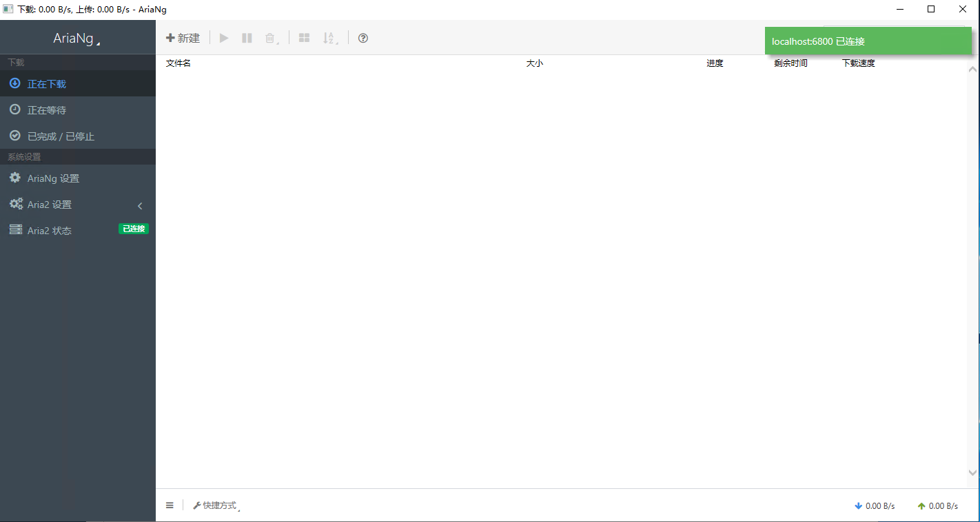The height and width of the screenshot is (522, 980).
Task: Click the select all grid icon
Action: 304,38
